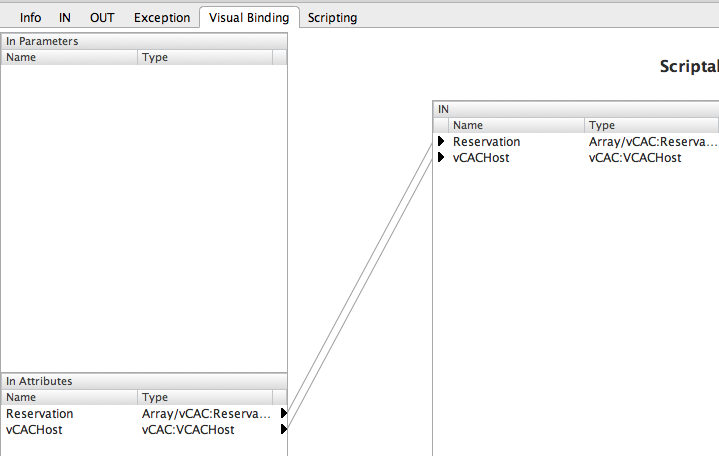Click arrow left of Reservation in IN panel
Image resolution: width=719 pixels, height=456 pixels.
(441, 142)
